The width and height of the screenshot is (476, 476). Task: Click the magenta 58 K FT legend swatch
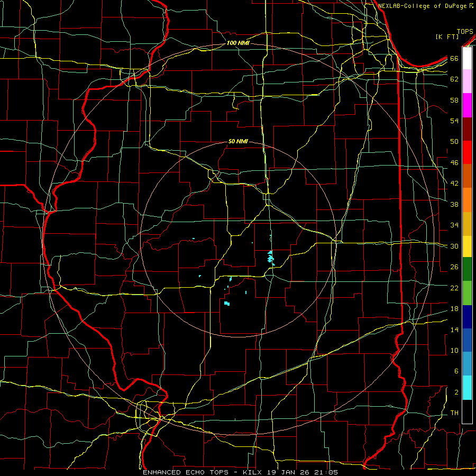[467, 105]
